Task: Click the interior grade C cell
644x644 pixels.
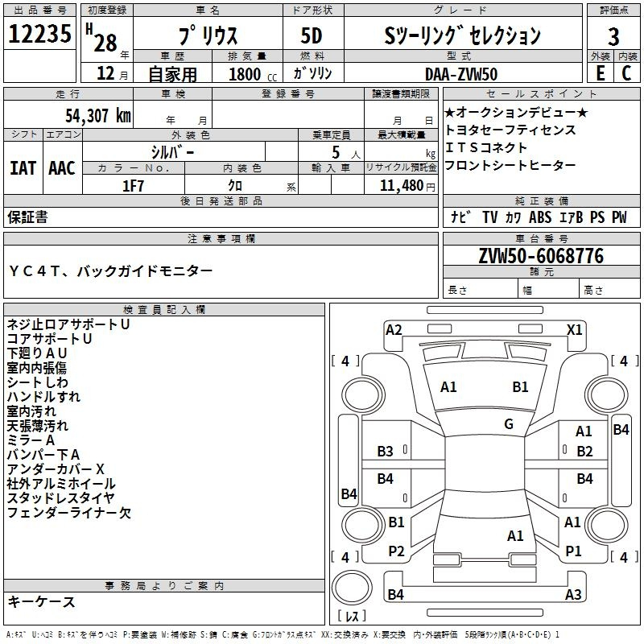Action: pyautogui.click(x=627, y=73)
